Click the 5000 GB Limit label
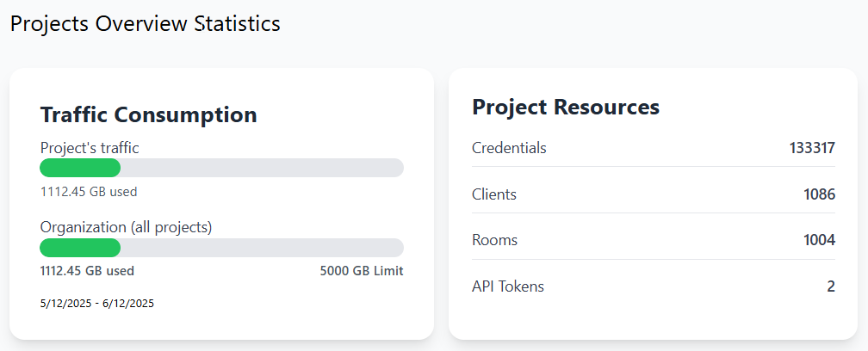The image size is (868, 351). pos(361,271)
